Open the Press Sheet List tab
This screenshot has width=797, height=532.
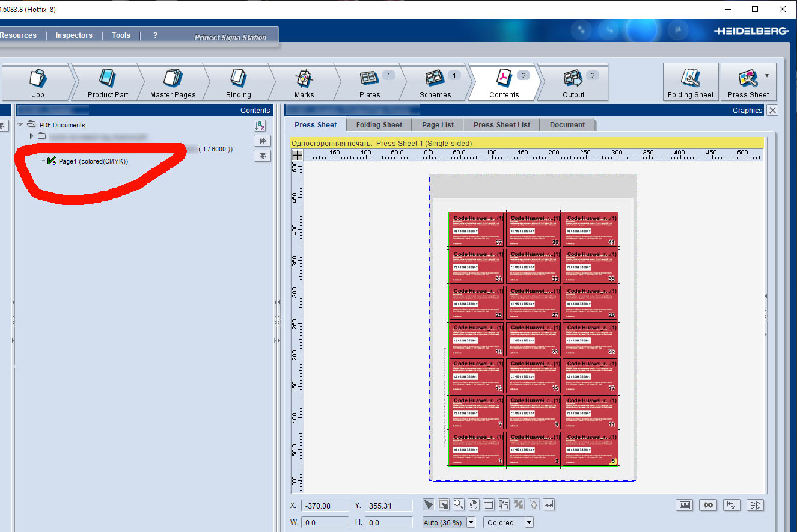(502, 125)
